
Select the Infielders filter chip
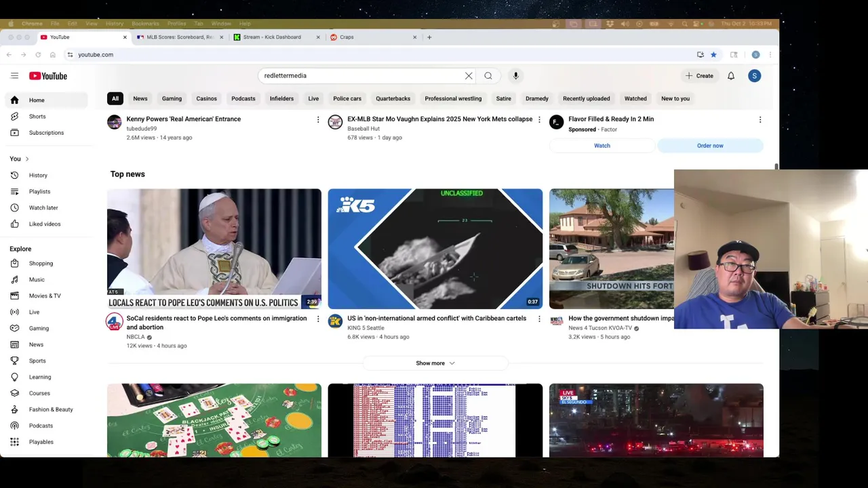(281, 98)
